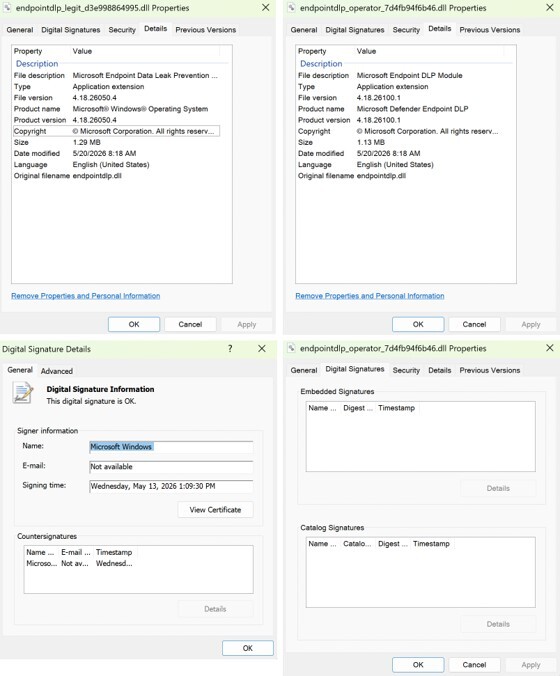Click Timestamp column header in Countersignatures list

coord(114,552)
